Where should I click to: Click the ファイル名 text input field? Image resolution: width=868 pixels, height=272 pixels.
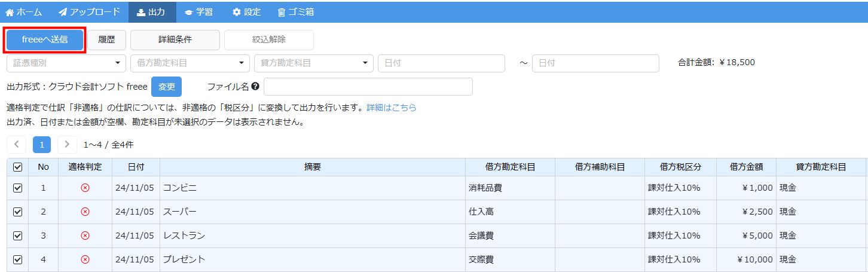368,87
